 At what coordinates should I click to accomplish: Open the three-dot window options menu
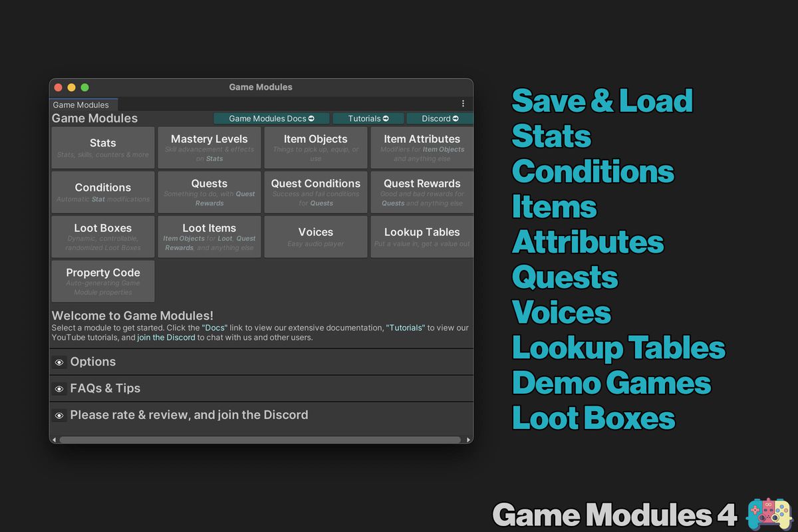(x=463, y=104)
